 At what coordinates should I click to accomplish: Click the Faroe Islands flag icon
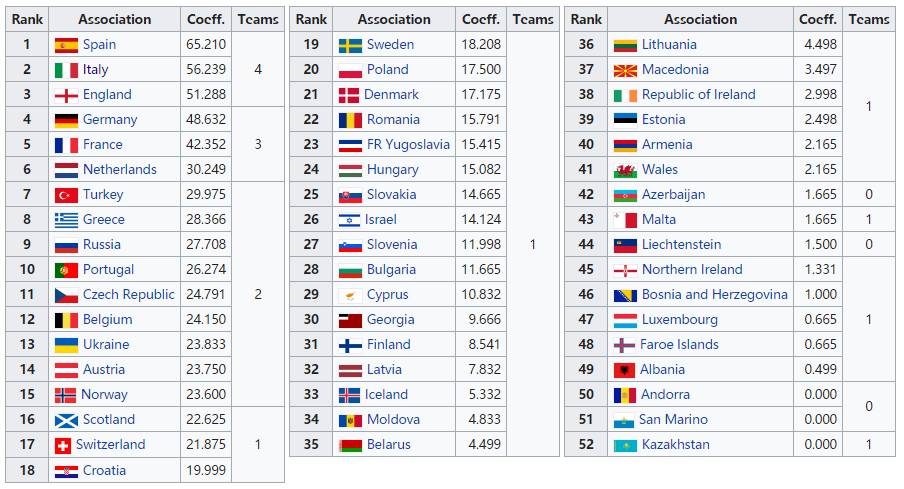coord(624,345)
